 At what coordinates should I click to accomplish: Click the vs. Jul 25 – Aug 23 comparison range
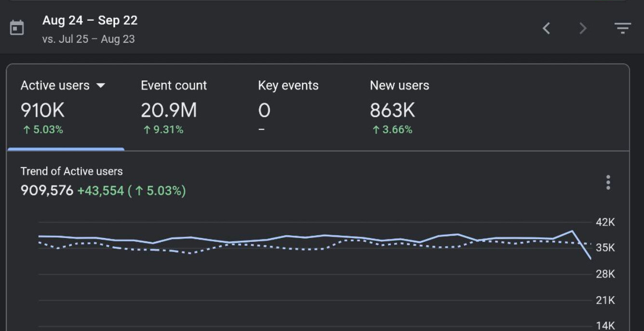coord(88,40)
